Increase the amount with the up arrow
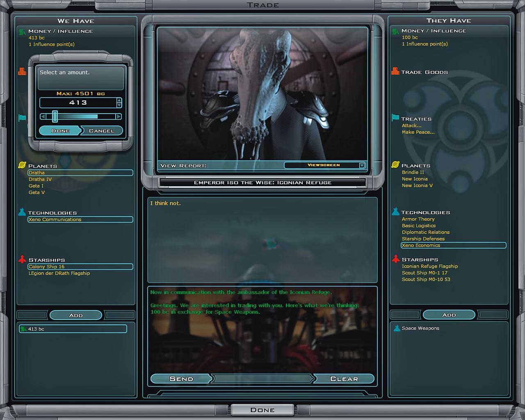The image size is (525, 420). click(x=119, y=100)
